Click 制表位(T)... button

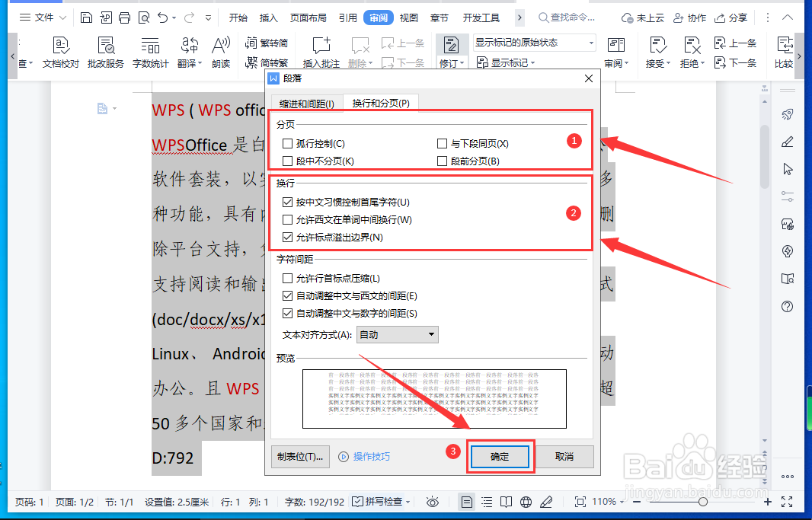(x=300, y=456)
